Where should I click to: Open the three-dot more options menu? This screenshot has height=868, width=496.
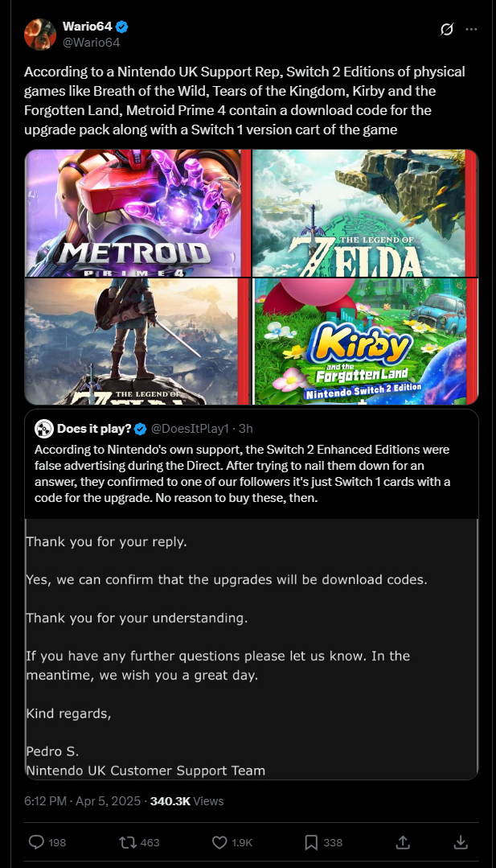(x=471, y=29)
